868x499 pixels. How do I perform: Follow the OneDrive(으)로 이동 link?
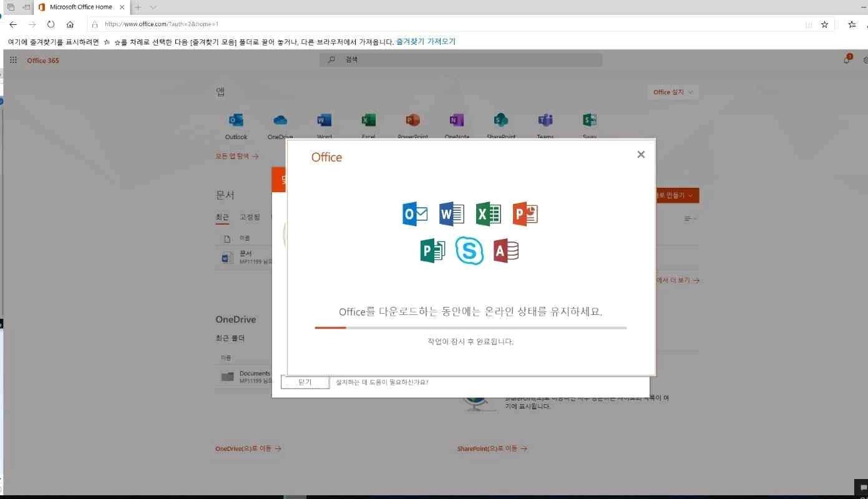pyautogui.click(x=248, y=448)
